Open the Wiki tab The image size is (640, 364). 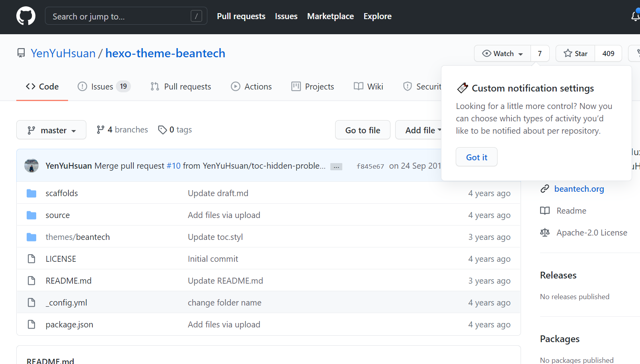pyautogui.click(x=369, y=87)
